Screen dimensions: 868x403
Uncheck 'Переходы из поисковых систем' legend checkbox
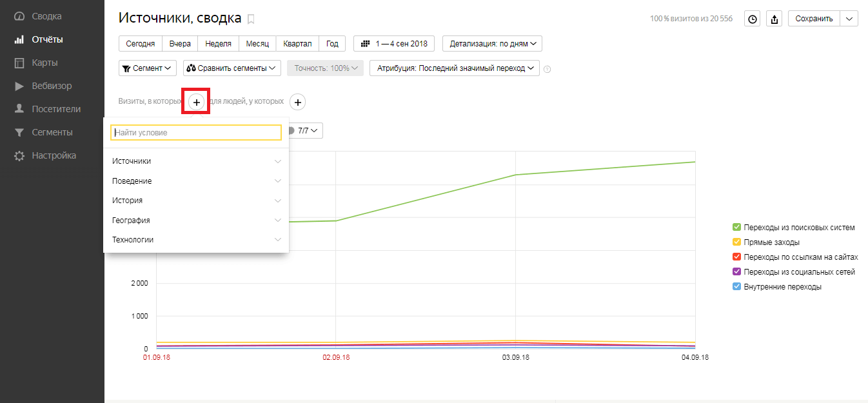736,227
